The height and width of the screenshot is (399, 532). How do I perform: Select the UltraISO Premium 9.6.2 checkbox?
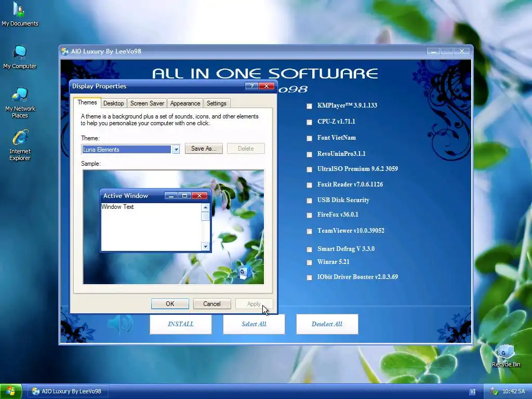309,169
